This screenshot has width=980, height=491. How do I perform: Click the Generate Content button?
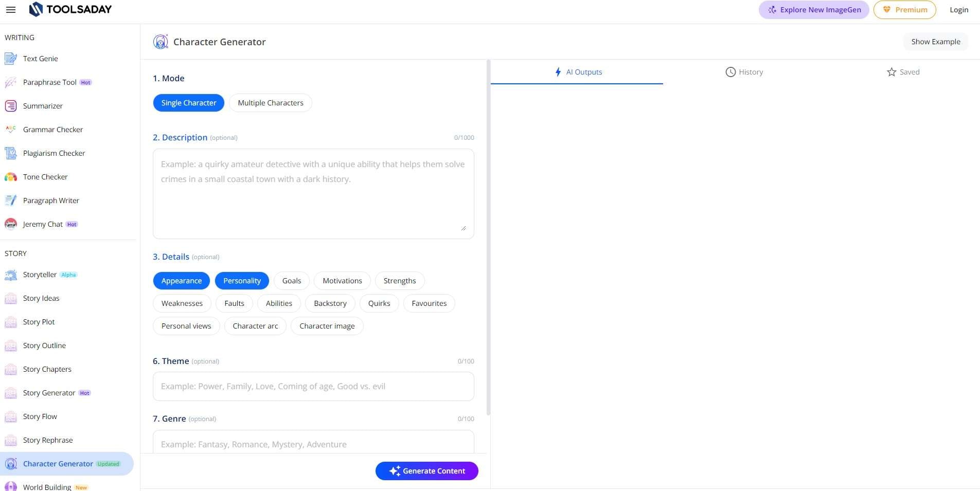coord(427,471)
